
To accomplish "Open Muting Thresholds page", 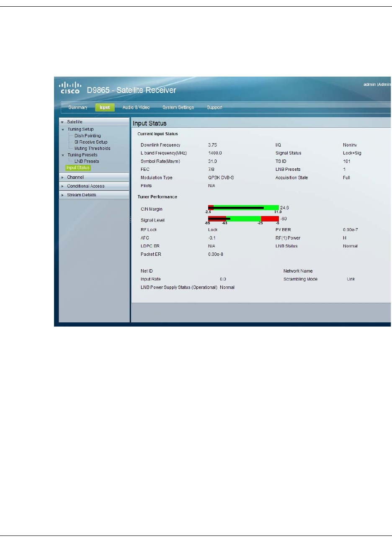I will point(92,148).
